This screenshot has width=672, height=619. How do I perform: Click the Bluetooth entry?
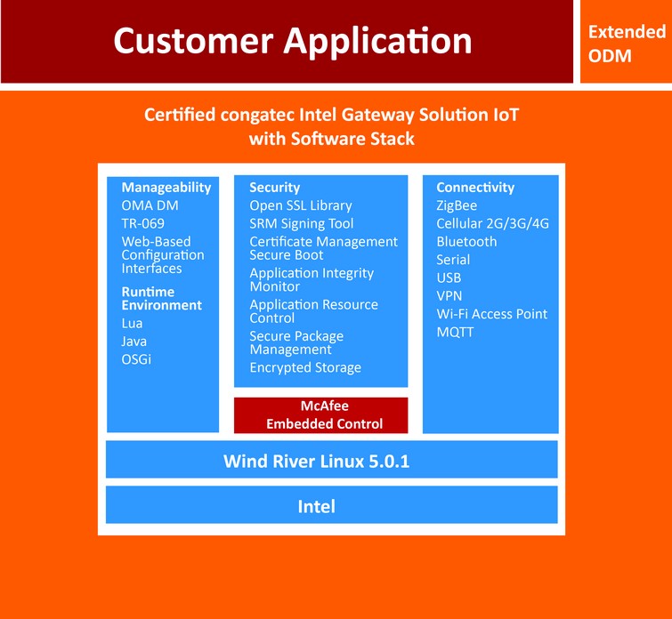pyautogui.click(x=466, y=242)
